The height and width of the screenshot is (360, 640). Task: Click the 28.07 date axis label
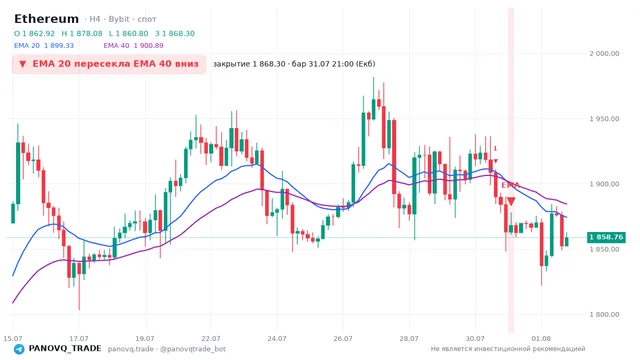click(x=409, y=339)
